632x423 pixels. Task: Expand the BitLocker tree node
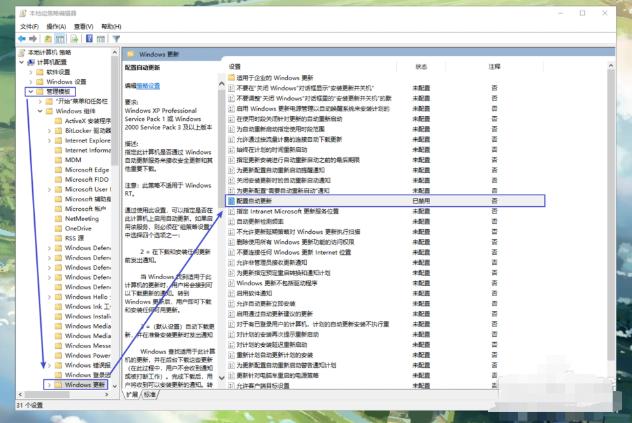[x=49, y=131]
